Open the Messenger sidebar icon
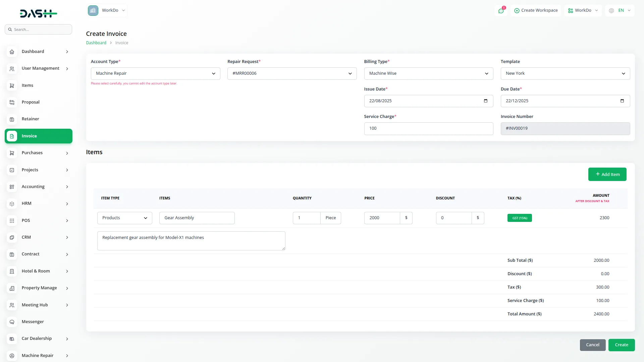 click(12, 322)
